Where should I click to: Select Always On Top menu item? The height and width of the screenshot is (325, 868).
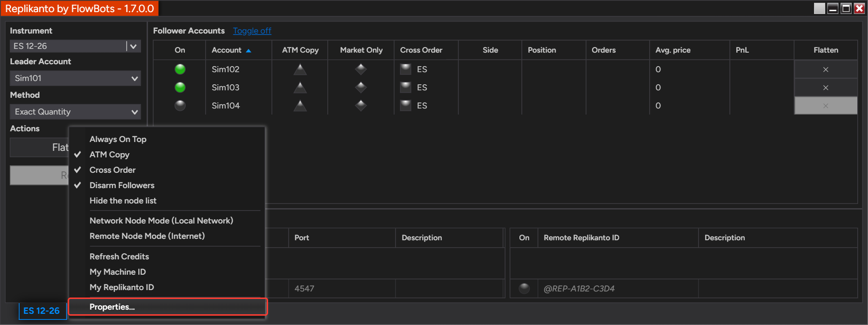click(167, 139)
